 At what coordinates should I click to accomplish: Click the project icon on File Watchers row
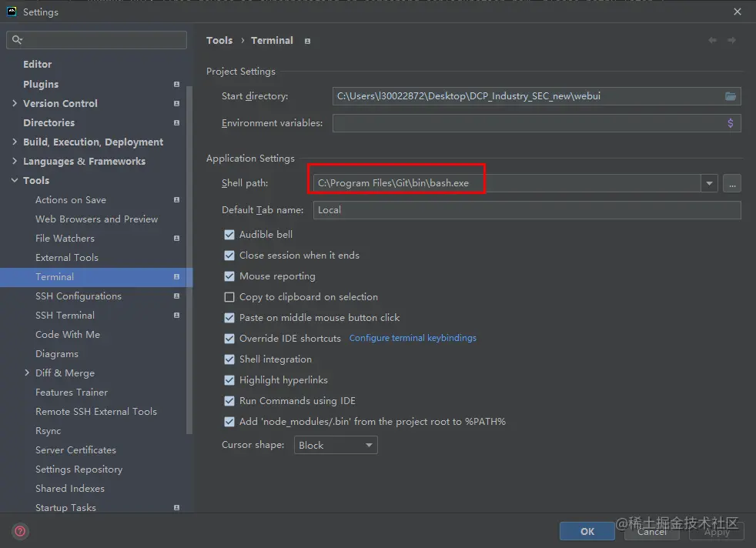[176, 238]
